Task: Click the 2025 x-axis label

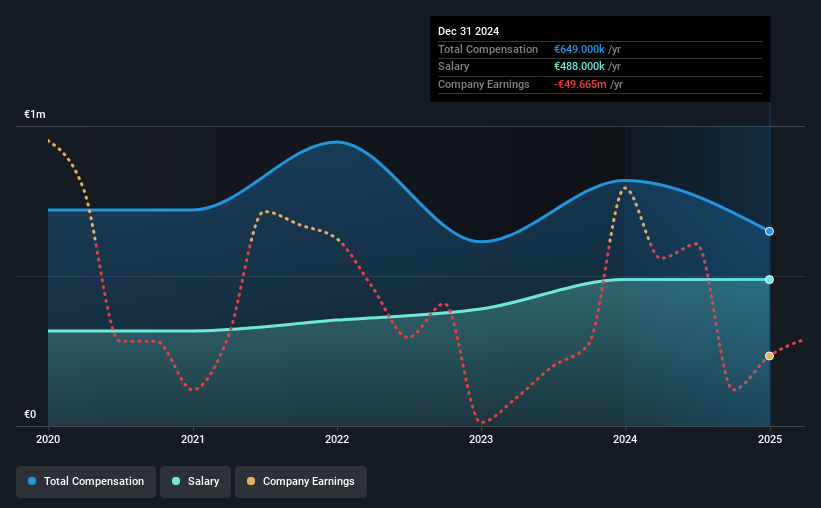Action: [x=770, y=439]
